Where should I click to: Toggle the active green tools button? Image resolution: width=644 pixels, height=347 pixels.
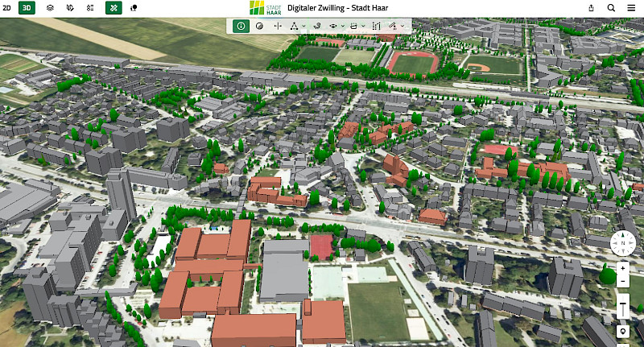point(114,7)
